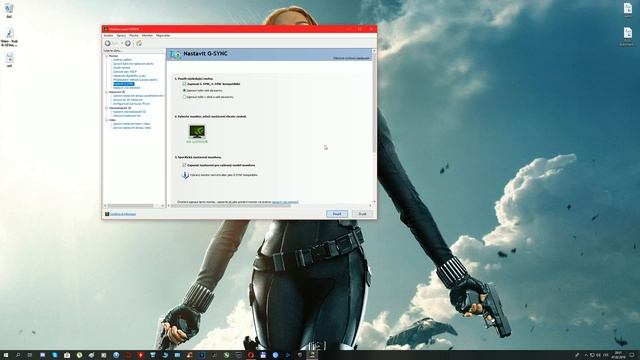Click the taskbar search magnifier icon
Screen dimensions: 640x360
pyautogui.click(x=18, y=356)
